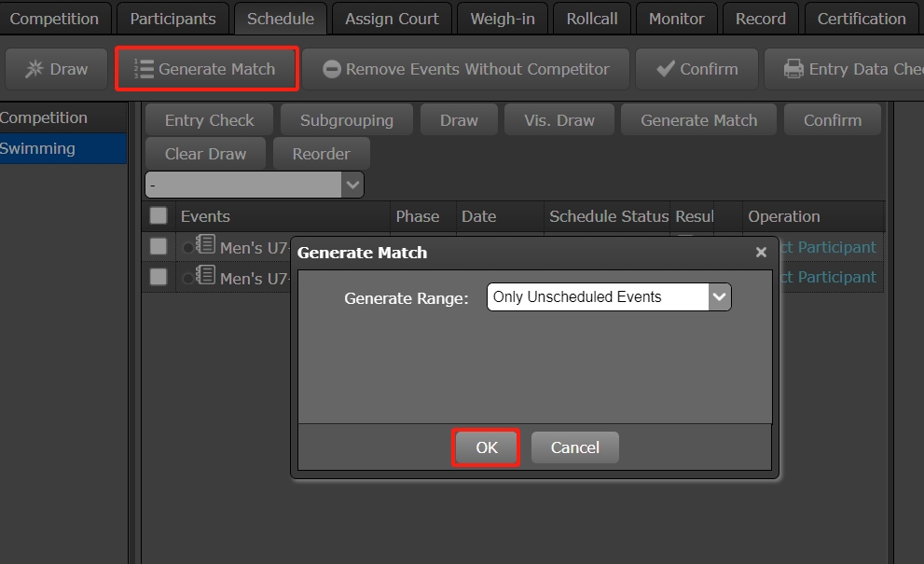Click Cancel in Generate Match dialog
This screenshot has height=564, width=924.
pos(574,447)
